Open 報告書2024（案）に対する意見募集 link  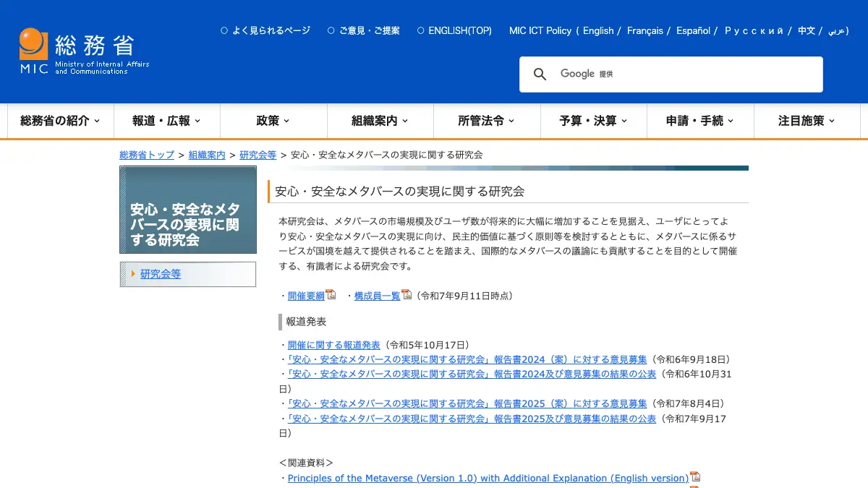coord(467,359)
